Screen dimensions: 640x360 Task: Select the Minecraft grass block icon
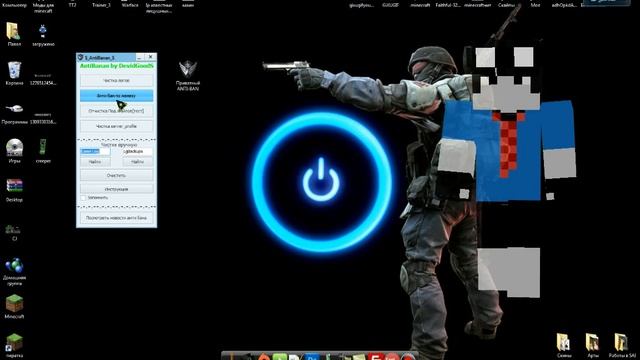pos(14,306)
